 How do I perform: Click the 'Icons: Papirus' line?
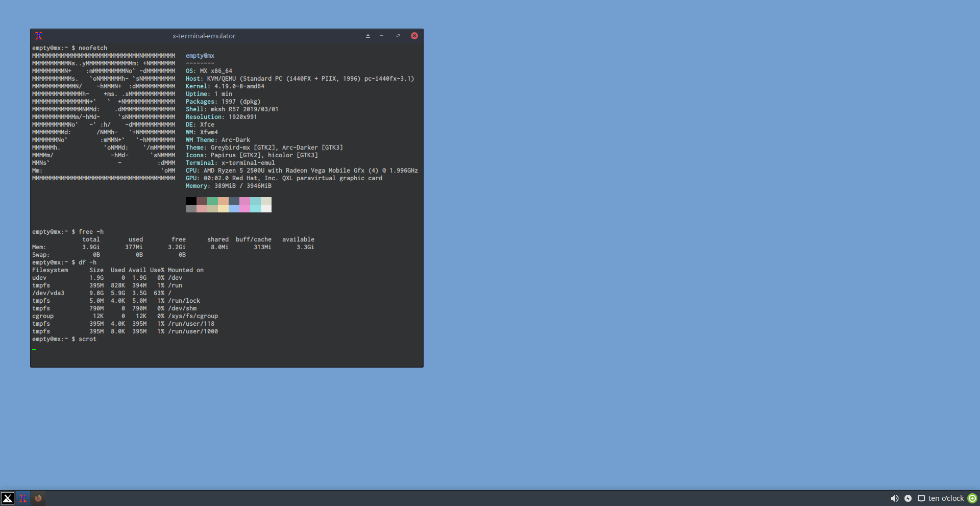click(x=252, y=155)
